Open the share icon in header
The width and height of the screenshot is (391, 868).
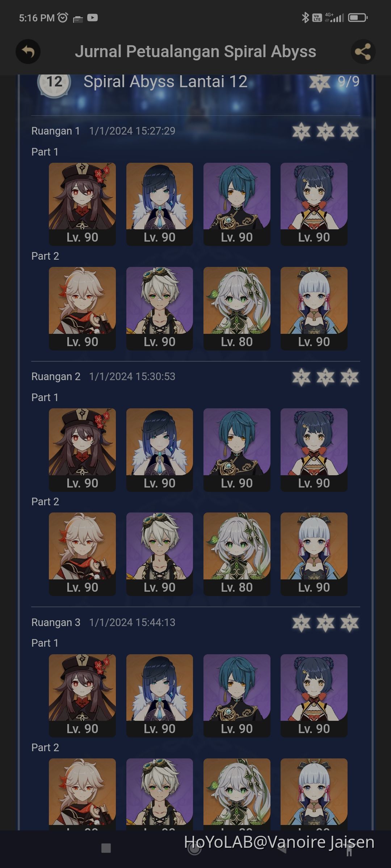point(363,52)
